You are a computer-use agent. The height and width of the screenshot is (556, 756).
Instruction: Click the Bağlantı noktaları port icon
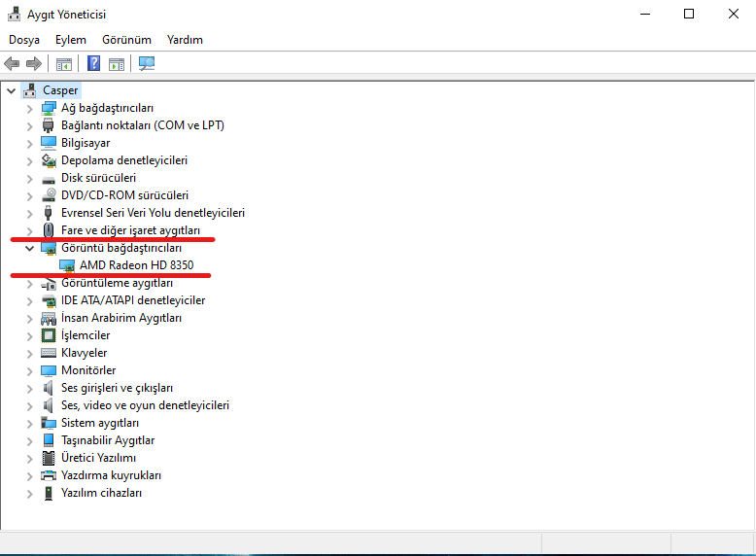pyautogui.click(x=49, y=125)
